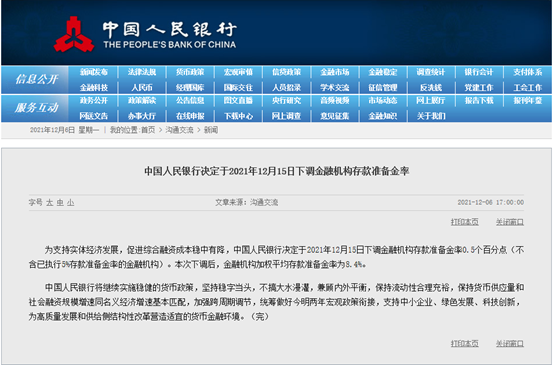Select medium font size 中
The width and height of the screenshot is (553, 365).
(x=60, y=202)
